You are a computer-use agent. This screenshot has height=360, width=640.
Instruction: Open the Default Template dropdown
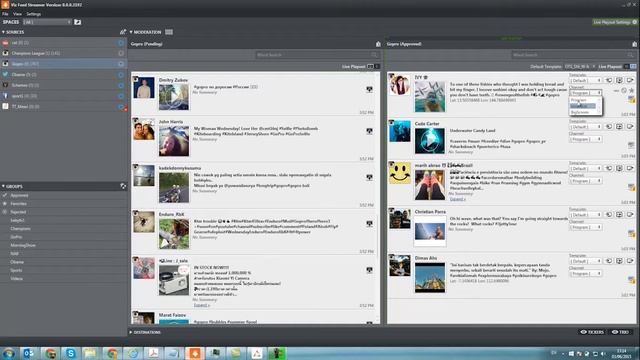[579, 67]
